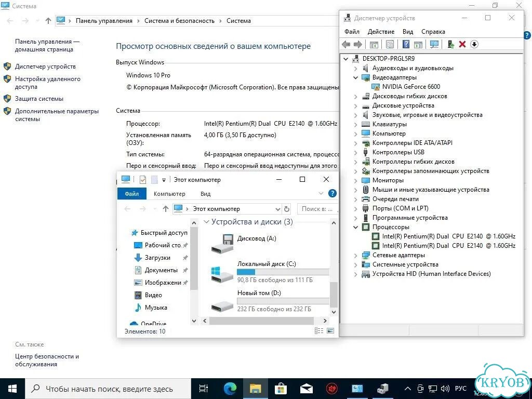Click action pane toggle icon with green arrow
Screen dimensions: 532x399
tap(418, 45)
